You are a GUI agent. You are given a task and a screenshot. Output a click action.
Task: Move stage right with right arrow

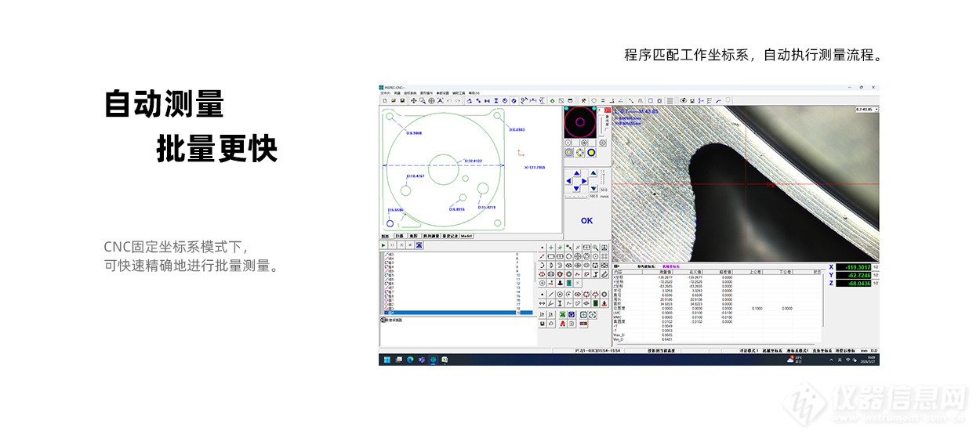click(x=584, y=181)
